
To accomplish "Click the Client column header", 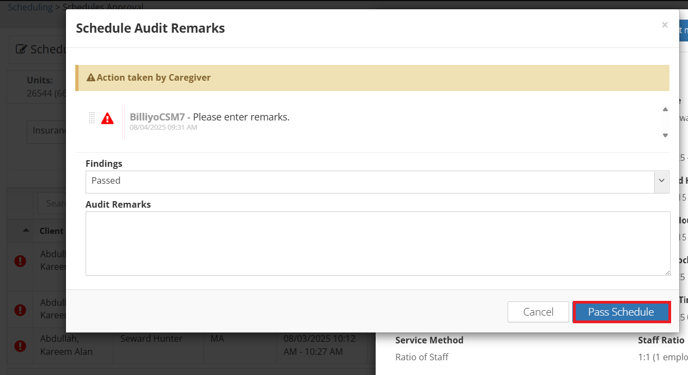I will (51, 231).
